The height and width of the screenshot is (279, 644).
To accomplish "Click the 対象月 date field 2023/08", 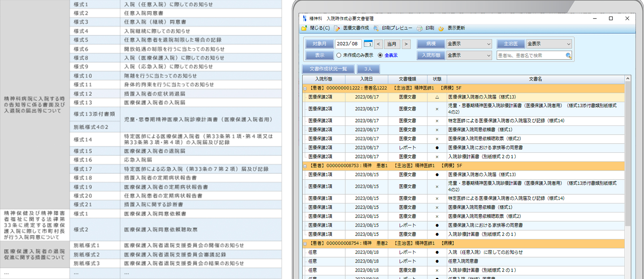I will click(x=348, y=44).
